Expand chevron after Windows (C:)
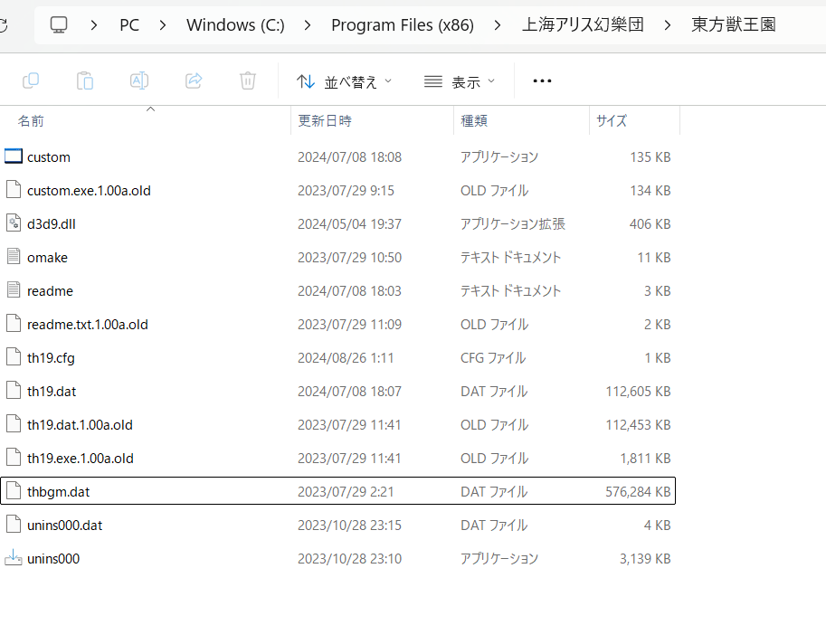This screenshot has width=826, height=644. [308, 24]
